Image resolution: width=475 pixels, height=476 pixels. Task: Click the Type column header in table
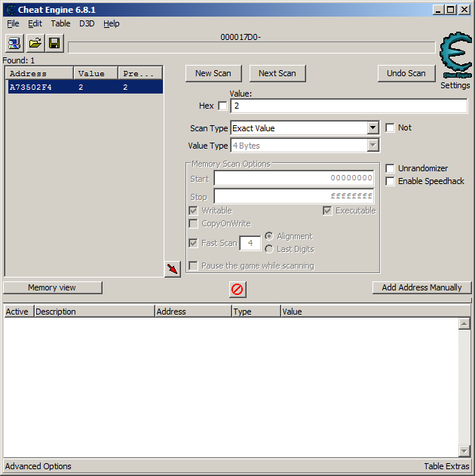coord(256,312)
